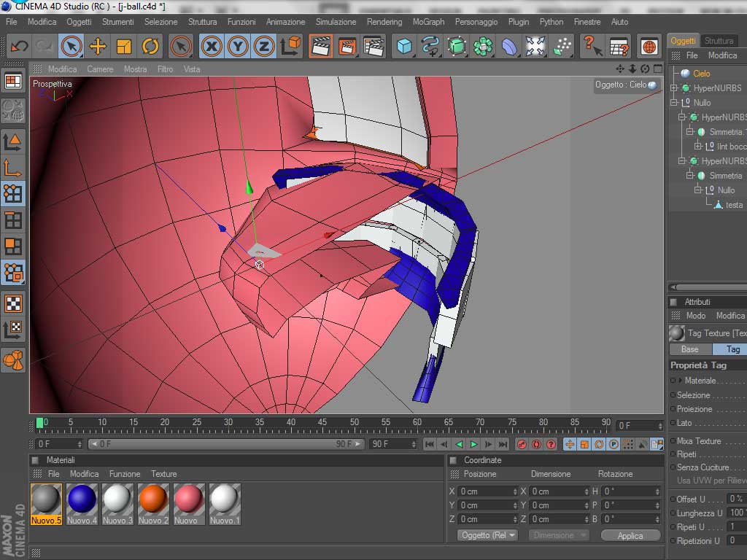
Task: Activate the Rotate tool in top toolbar
Action: point(150,47)
